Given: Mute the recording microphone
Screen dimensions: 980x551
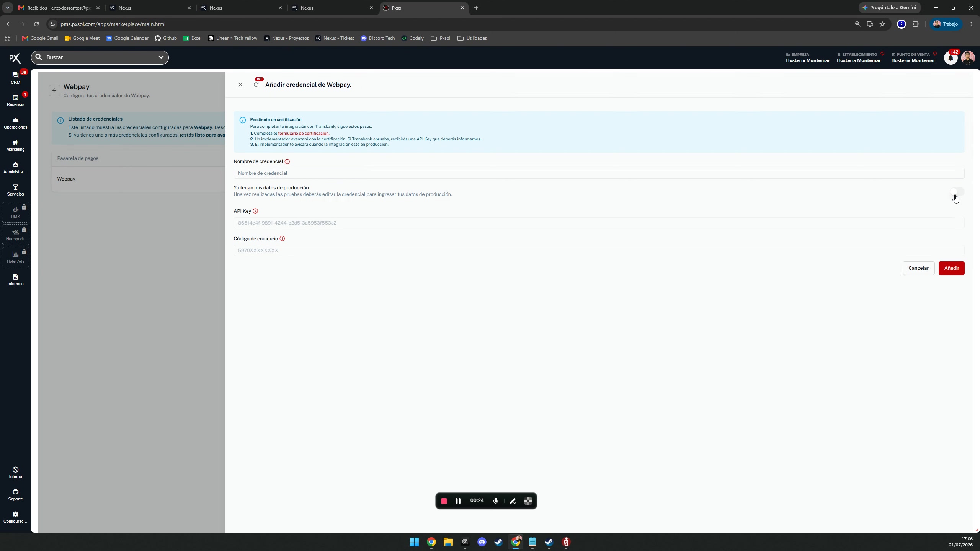Looking at the screenshot, I should (x=495, y=501).
